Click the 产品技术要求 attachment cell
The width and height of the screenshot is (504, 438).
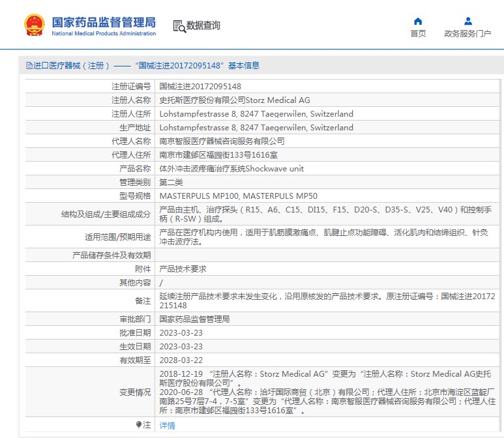tap(183, 269)
